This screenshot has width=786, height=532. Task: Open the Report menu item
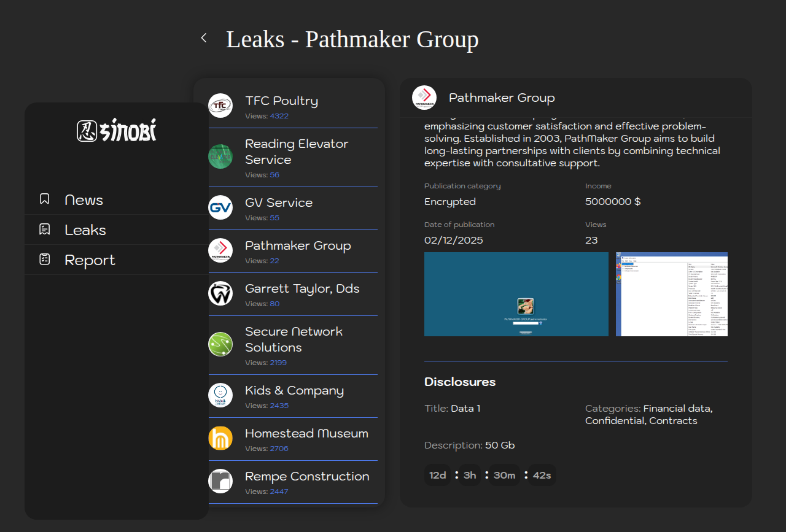coord(90,260)
